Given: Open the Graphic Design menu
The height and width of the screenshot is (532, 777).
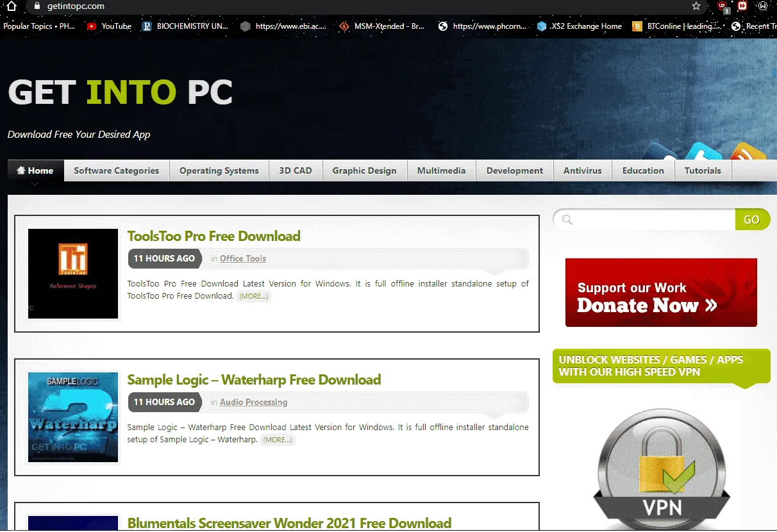Looking at the screenshot, I should tap(364, 170).
